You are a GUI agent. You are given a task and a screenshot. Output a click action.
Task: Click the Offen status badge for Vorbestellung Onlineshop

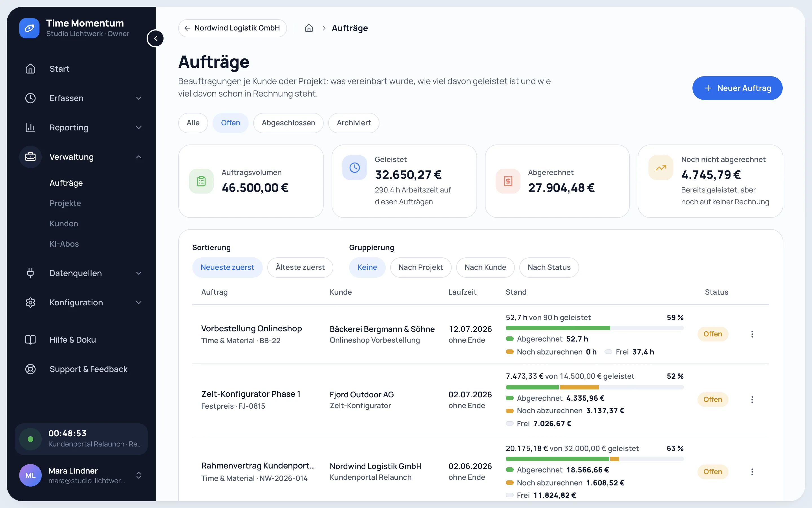coord(713,334)
